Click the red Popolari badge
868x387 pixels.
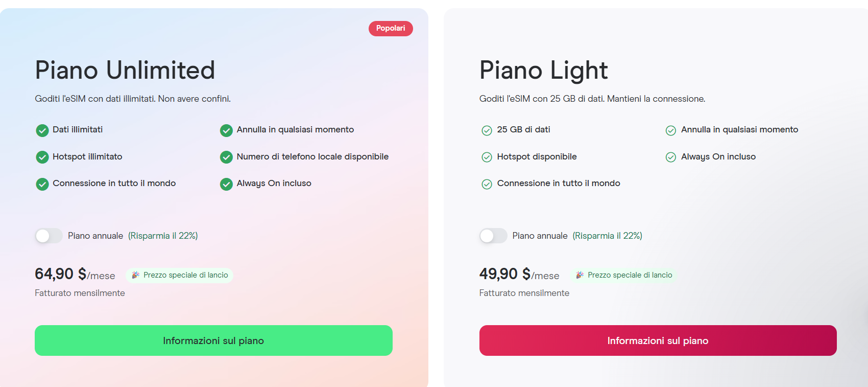391,29
